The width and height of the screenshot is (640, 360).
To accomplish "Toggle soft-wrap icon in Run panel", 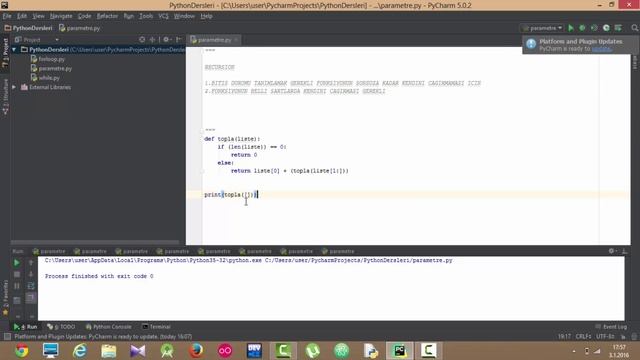I will coord(31,286).
